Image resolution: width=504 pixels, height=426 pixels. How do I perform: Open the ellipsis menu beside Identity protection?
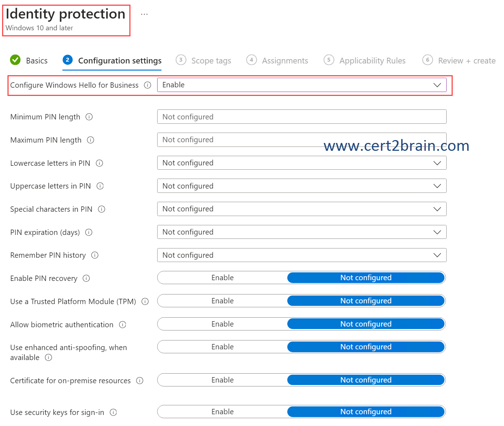point(144,14)
